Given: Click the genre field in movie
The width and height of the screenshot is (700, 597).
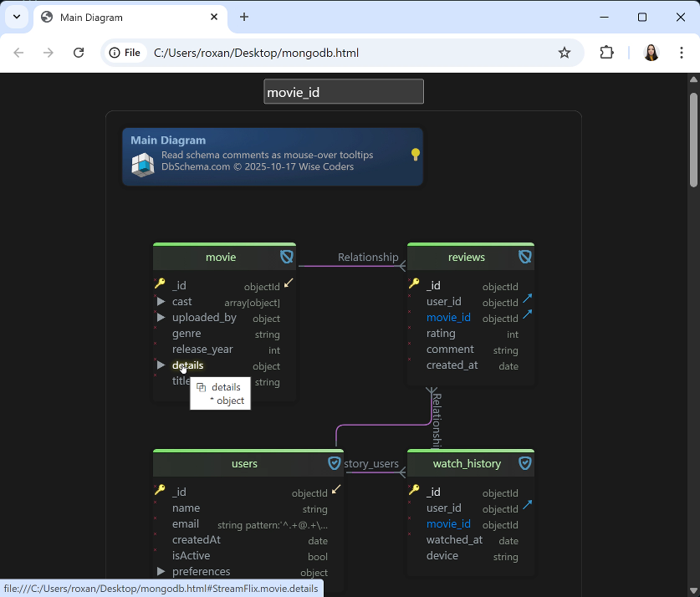Looking at the screenshot, I should tap(186, 334).
